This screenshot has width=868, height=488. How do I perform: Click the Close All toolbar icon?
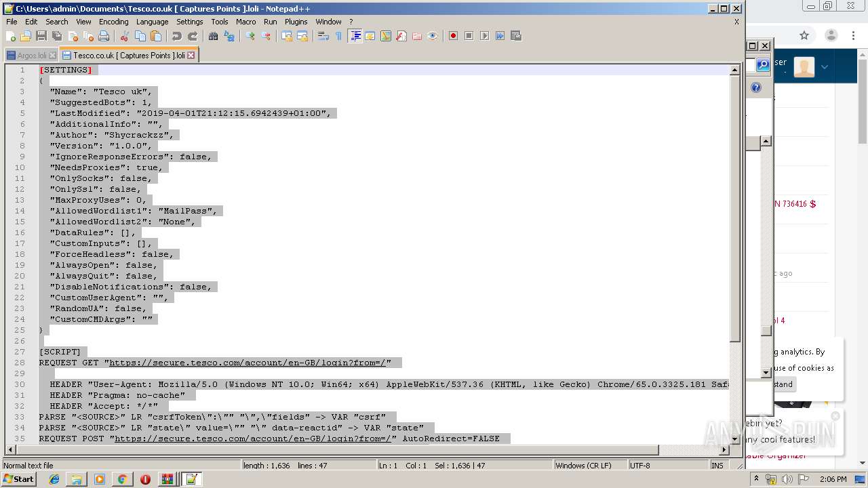coord(88,36)
